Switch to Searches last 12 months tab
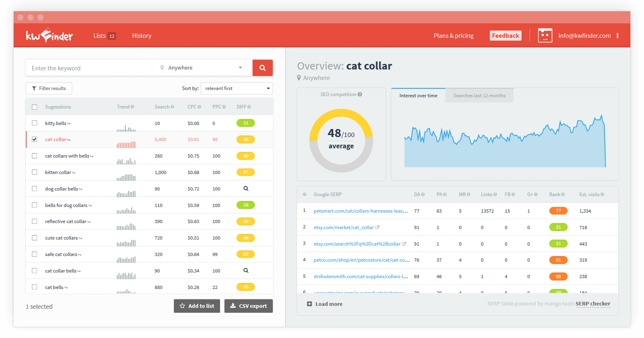Image resolution: width=644 pixels, height=338 pixels. pos(479,96)
